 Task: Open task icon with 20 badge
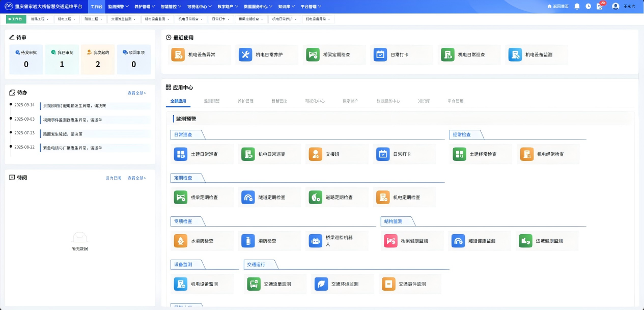600,7
